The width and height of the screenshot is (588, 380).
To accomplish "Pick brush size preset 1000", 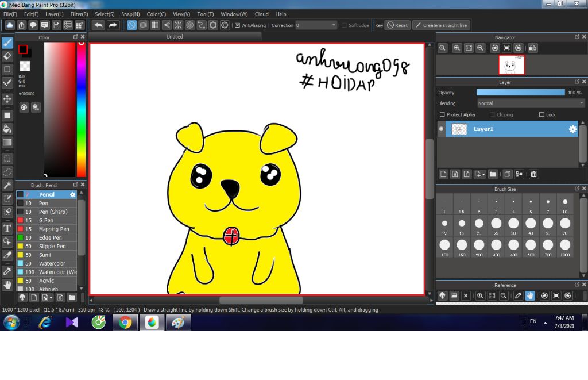I will tap(565, 247).
